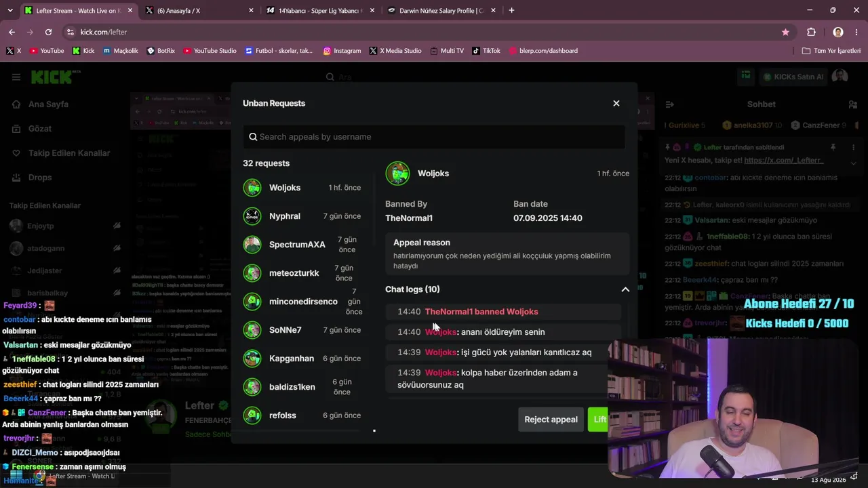View site information icon in address bar
Viewport: 868px width, 488px height.
[x=70, y=32]
